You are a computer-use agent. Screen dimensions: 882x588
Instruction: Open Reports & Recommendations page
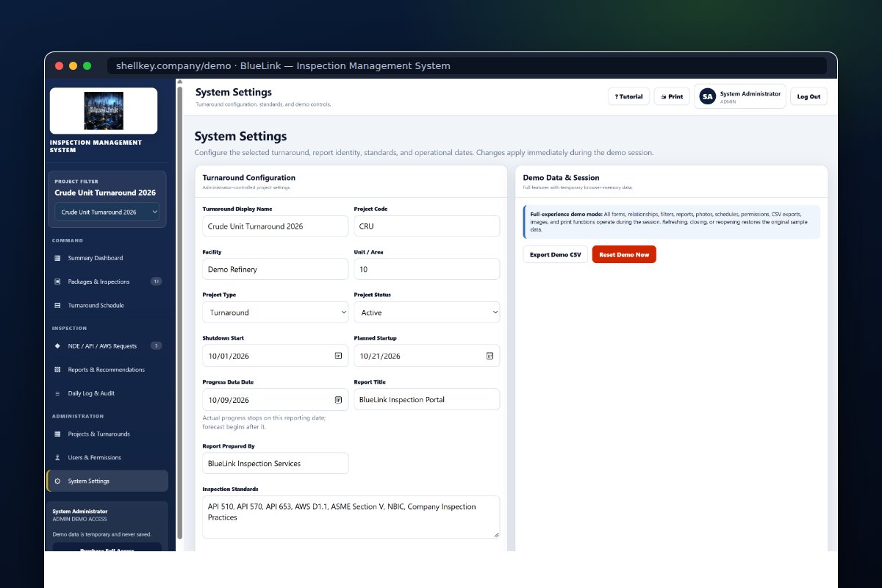(107, 370)
